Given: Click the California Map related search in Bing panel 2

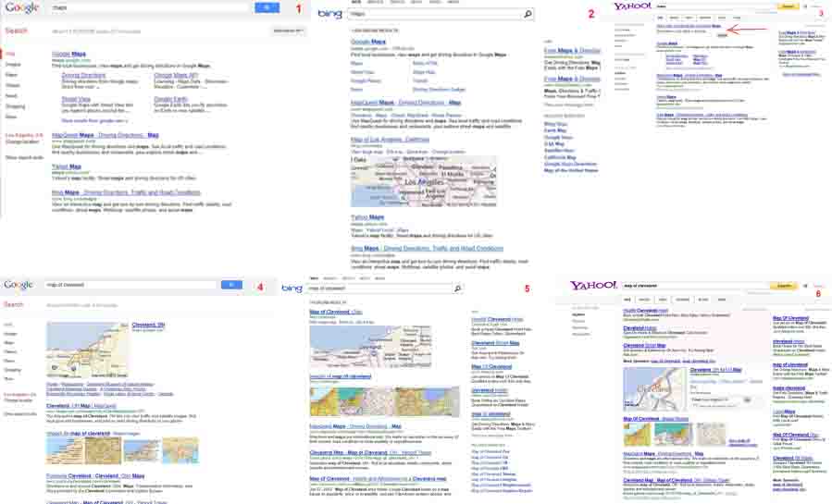Looking at the screenshot, I should 560,157.
